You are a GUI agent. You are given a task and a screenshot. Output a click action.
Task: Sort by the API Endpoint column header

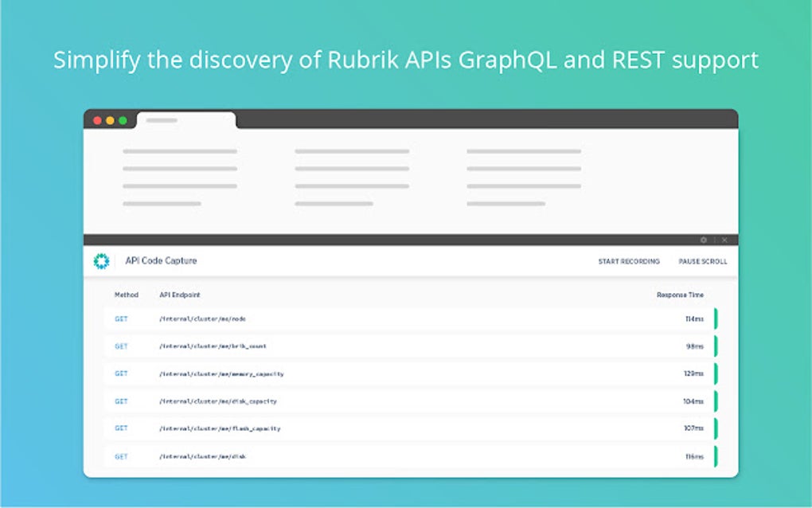click(x=178, y=295)
